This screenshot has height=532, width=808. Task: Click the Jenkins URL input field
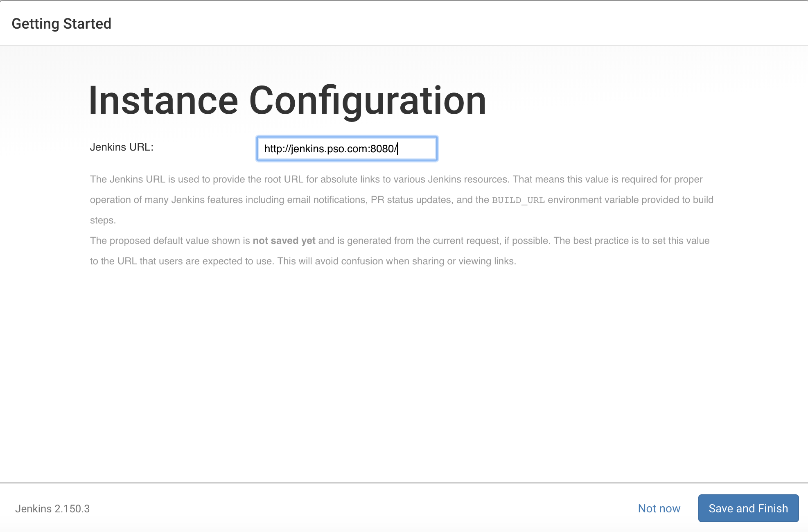(347, 149)
